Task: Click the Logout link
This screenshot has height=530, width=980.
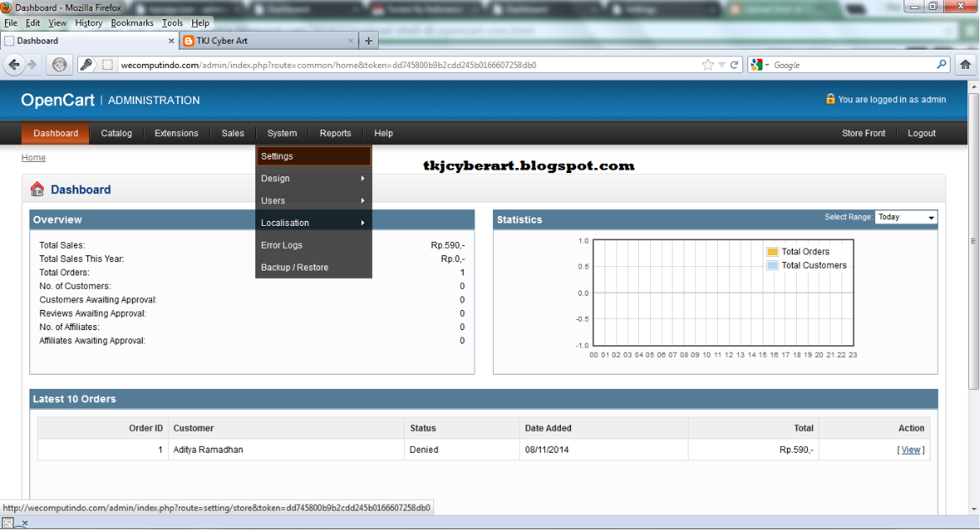Action: tap(921, 133)
